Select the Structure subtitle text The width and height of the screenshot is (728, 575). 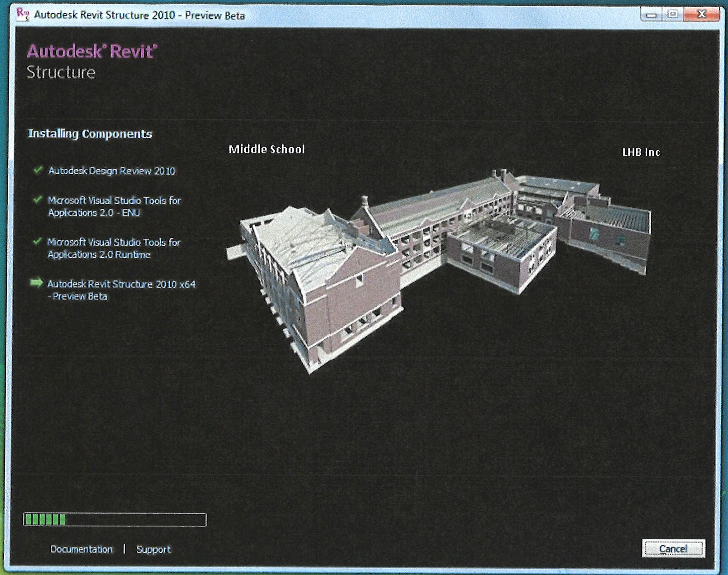[62, 72]
